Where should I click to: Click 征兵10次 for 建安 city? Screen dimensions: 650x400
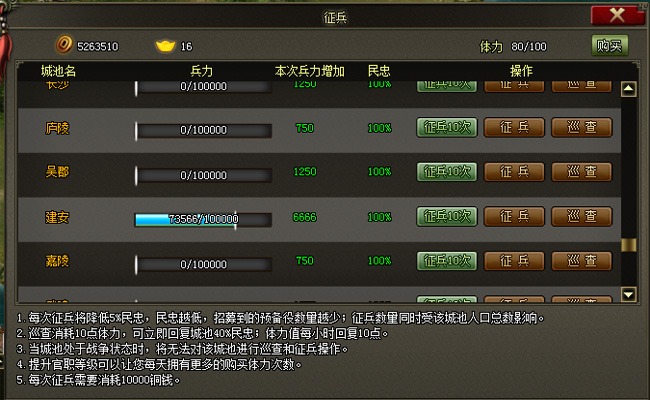pos(447,216)
